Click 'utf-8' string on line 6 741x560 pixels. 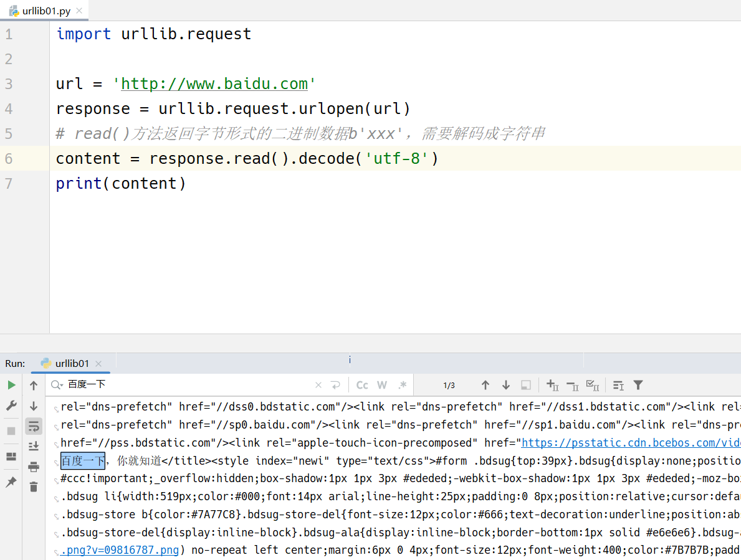397,159
